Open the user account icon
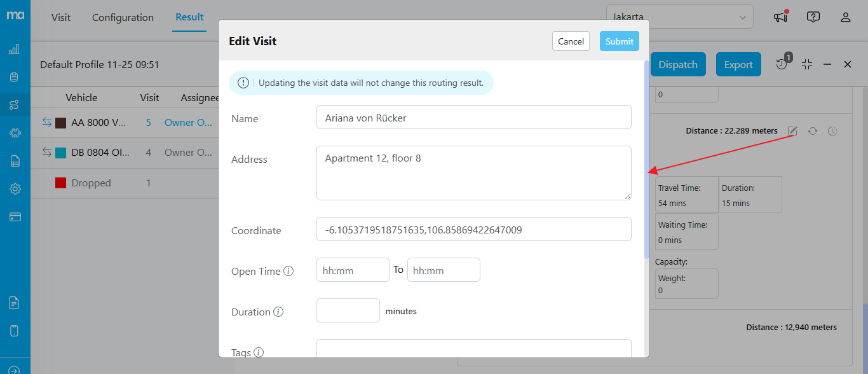The image size is (868, 374). (x=845, y=17)
